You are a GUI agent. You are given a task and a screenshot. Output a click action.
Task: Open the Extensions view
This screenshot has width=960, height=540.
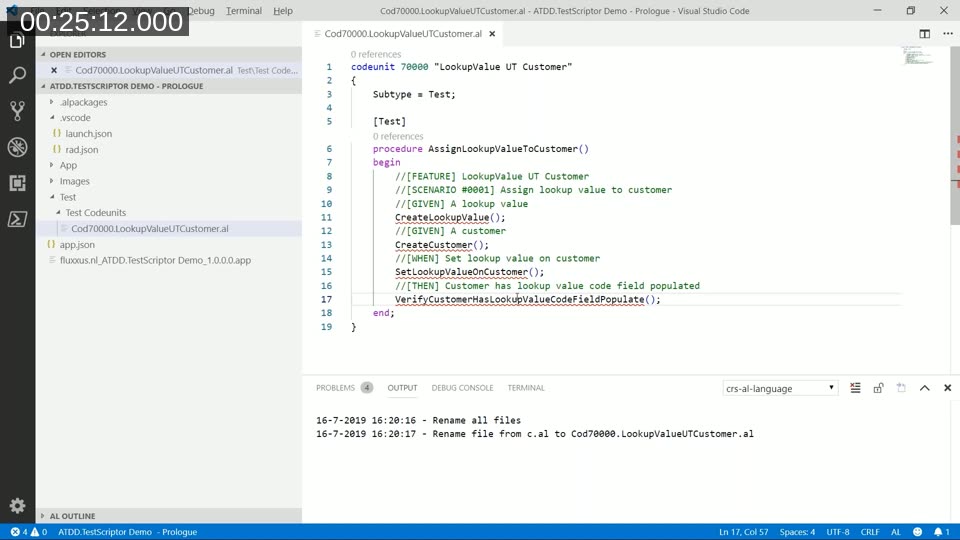pos(17,183)
